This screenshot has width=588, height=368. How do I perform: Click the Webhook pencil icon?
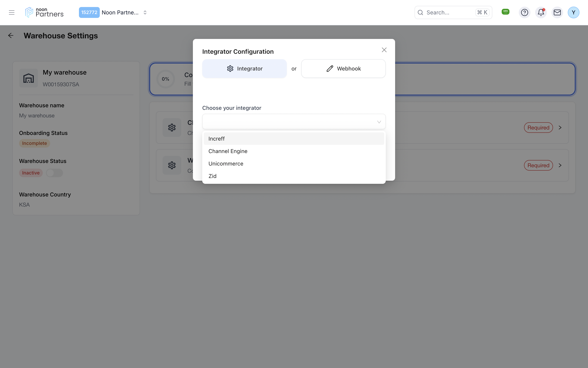[330, 69]
